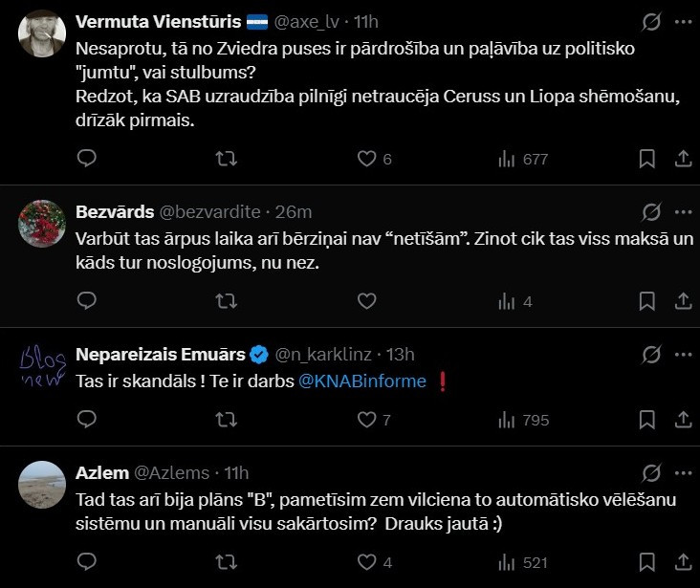Share the Azlem tweet
This screenshot has height=588, width=700.
684,561
